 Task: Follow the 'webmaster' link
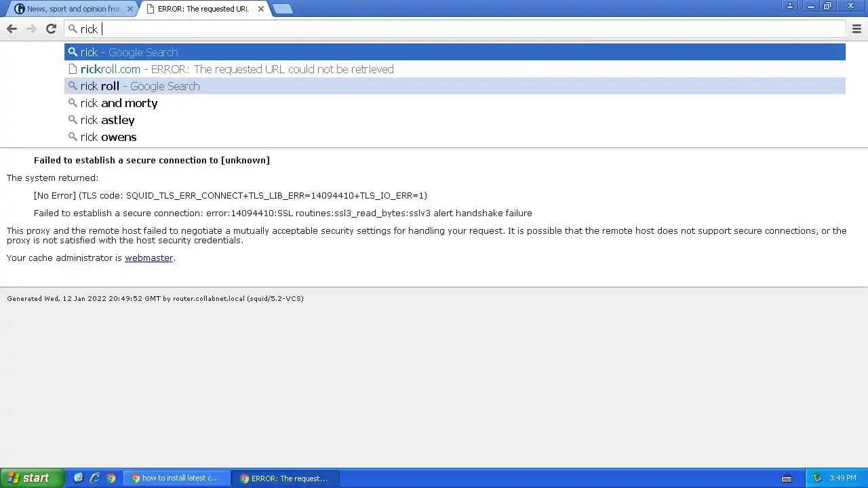click(x=149, y=258)
